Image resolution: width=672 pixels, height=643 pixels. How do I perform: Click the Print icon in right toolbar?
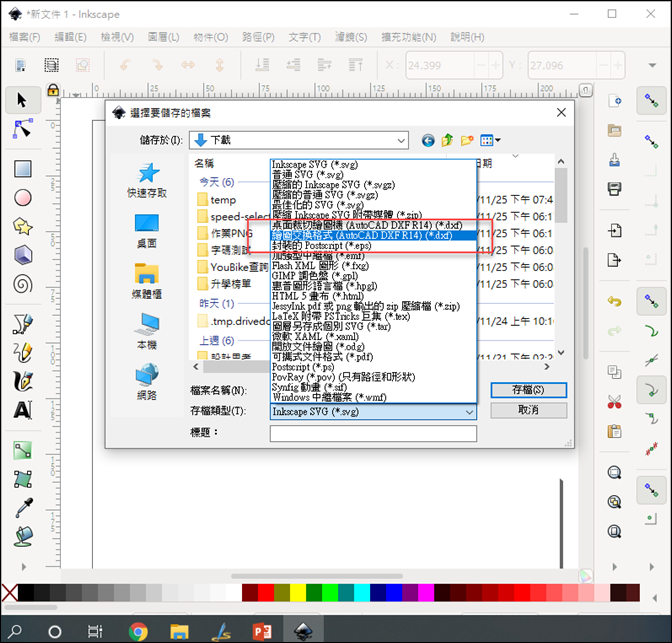click(615, 189)
